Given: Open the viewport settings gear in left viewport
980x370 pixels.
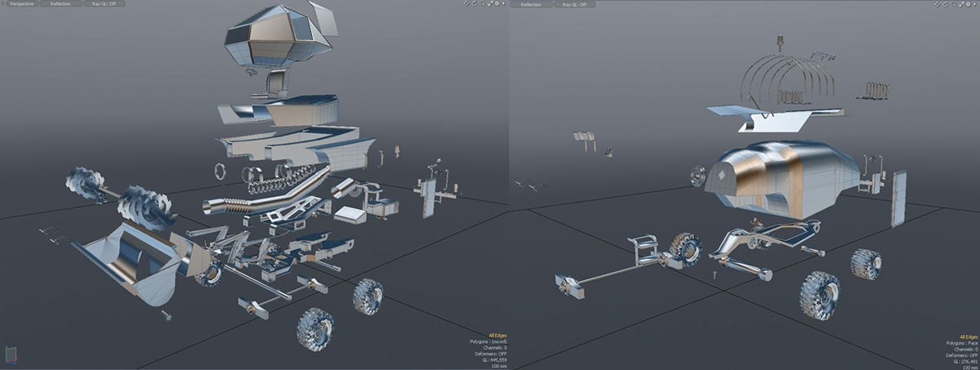Looking at the screenshot, I should coord(497,4).
